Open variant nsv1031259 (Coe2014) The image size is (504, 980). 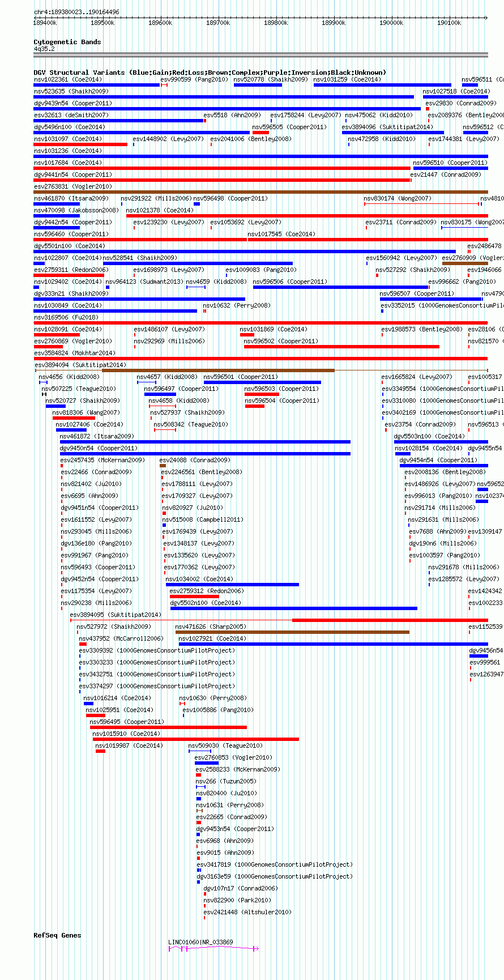[348, 79]
